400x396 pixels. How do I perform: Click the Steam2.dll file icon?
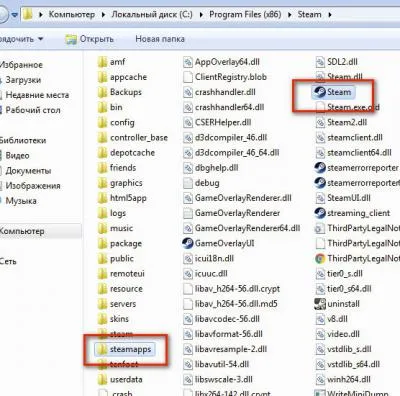pos(320,123)
